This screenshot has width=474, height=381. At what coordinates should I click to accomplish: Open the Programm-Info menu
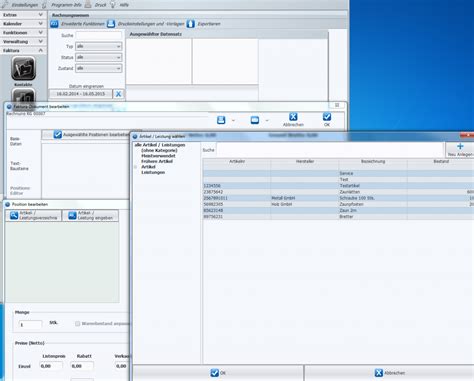pos(66,5)
